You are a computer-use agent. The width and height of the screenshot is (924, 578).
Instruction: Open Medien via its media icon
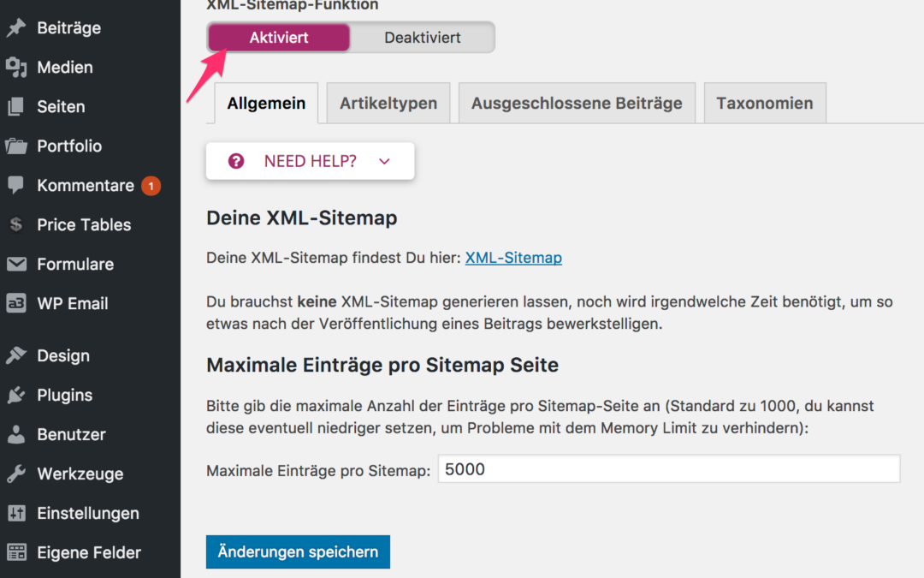pos(16,68)
